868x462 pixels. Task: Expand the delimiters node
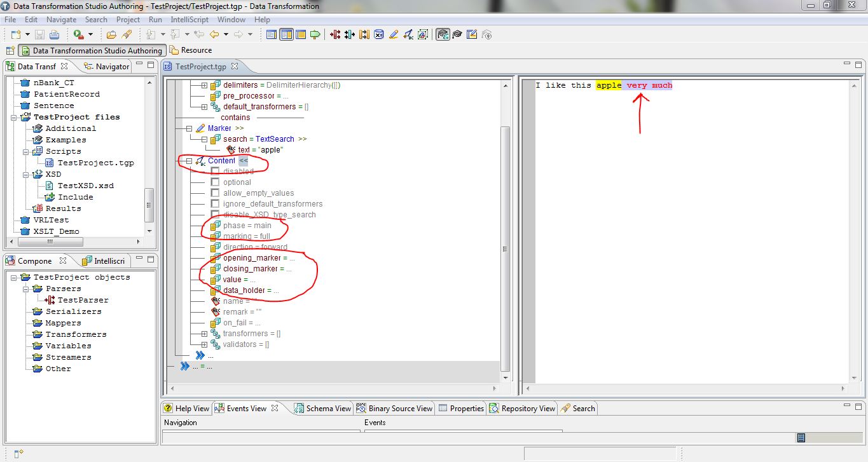pos(204,85)
